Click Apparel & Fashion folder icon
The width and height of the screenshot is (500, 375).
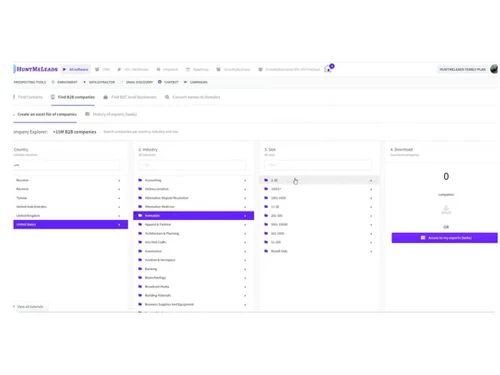click(x=140, y=224)
